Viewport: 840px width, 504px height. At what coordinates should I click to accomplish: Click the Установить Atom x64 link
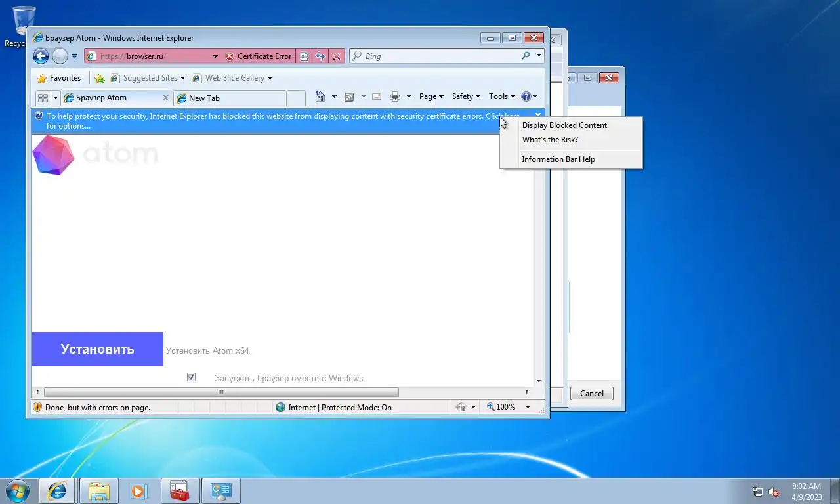207,351
